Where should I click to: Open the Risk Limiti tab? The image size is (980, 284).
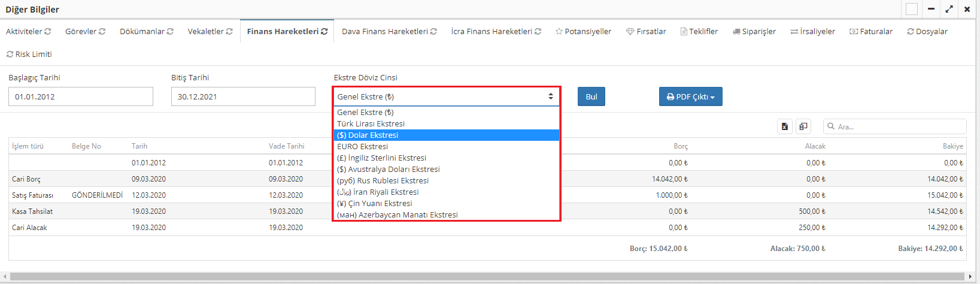29,55
